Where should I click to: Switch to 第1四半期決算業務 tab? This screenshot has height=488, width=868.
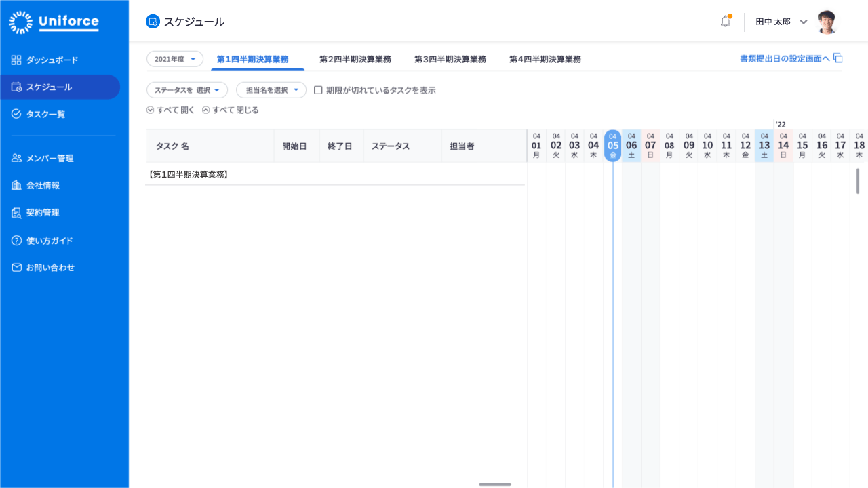(x=252, y=59)
